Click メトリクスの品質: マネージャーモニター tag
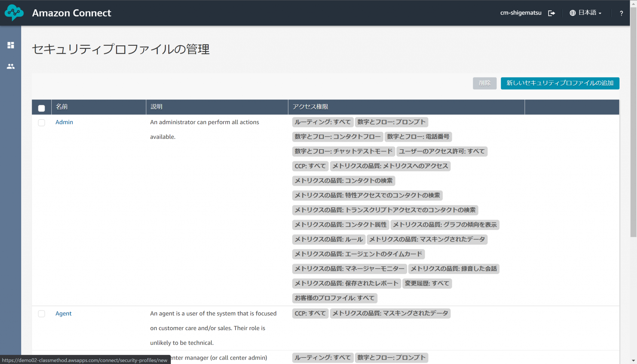This screenshot has height=364, width=637. [x=350, y=269]
